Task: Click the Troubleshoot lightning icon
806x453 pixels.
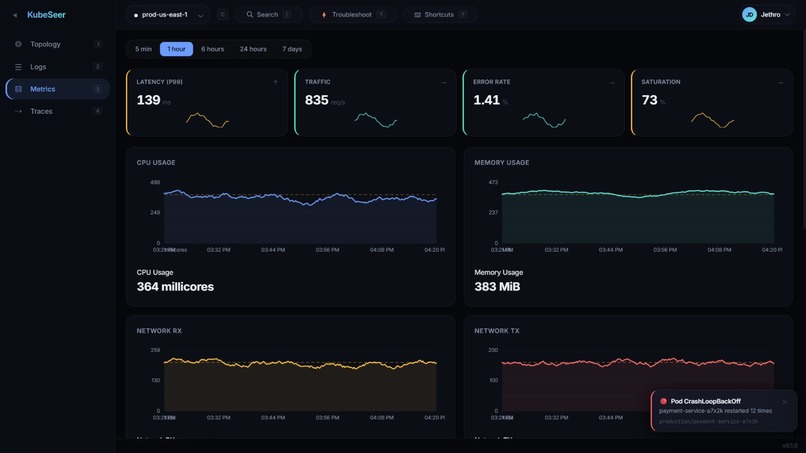Action: [x=324, y=15]
